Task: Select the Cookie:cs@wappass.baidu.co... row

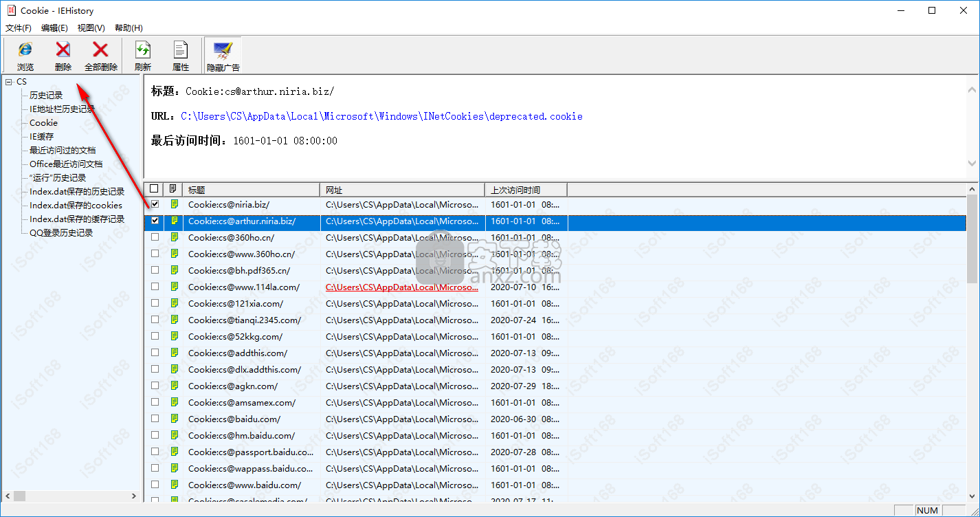Action: 555,468
